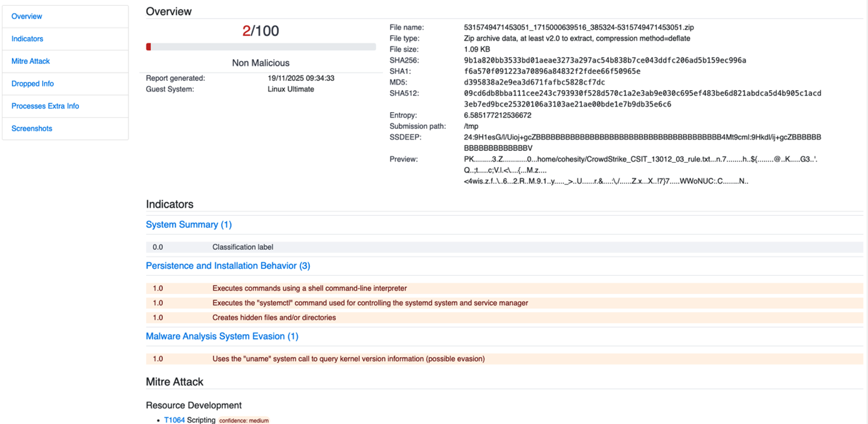Expand Malware Analysis System Evasion (1)

(x=222, y=336)
